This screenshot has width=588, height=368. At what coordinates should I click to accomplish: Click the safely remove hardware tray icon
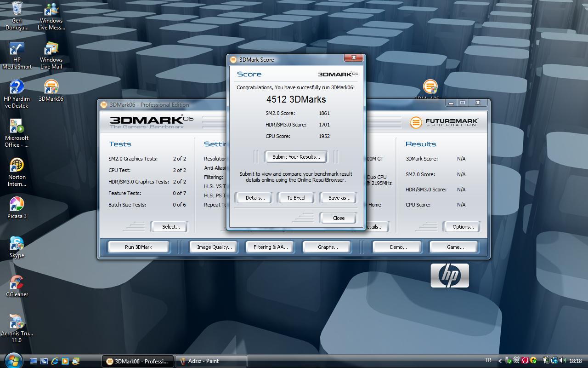coord(509,360)
